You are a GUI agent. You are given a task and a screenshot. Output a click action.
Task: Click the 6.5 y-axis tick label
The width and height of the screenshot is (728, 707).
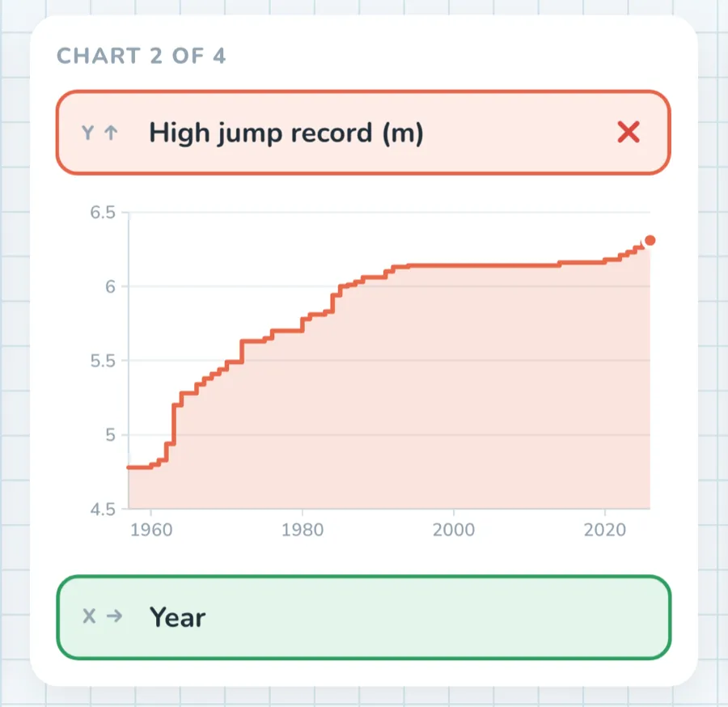(103, 213)
